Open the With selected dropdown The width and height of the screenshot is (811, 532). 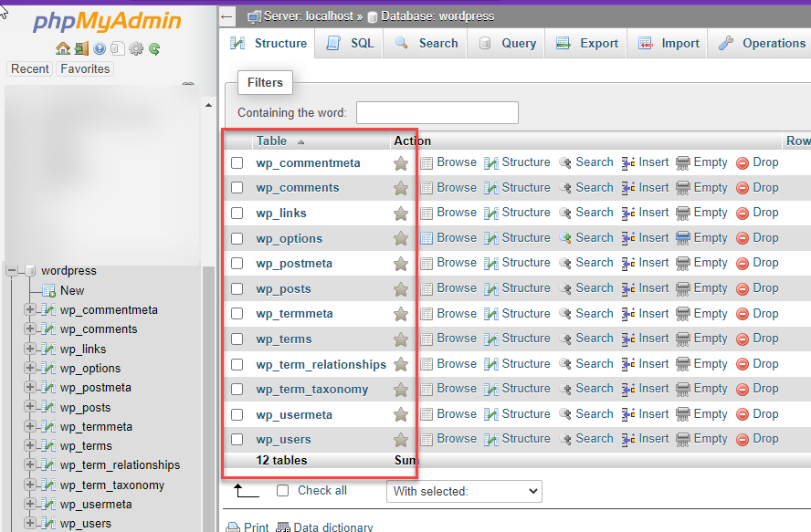[464, 492]
